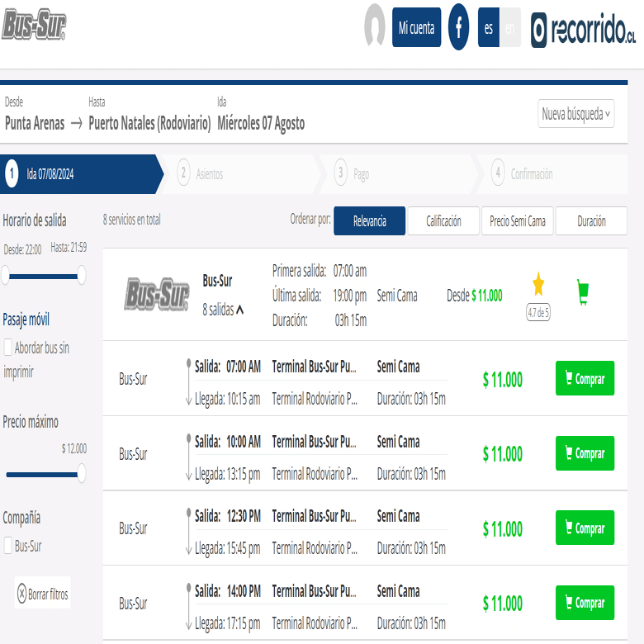Click the $ 11.000 price of 07:00 AM row
644x644 pixels.
[502, 380]
